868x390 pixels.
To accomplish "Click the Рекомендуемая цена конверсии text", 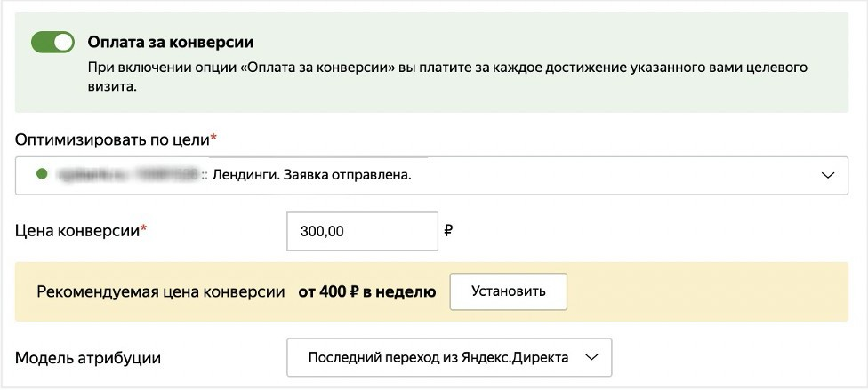I will coord(160,291).
